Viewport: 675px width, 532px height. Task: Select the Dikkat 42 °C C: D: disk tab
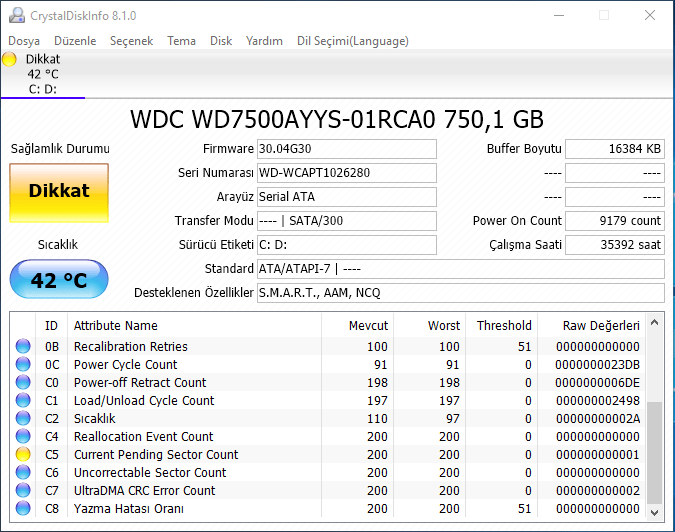43,74
